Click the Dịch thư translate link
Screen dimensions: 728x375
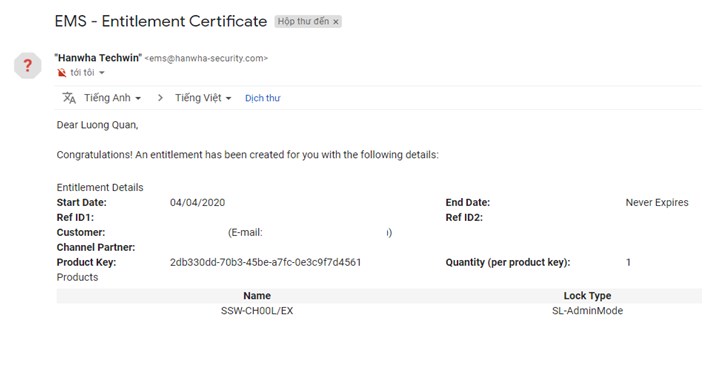(263, 98)
